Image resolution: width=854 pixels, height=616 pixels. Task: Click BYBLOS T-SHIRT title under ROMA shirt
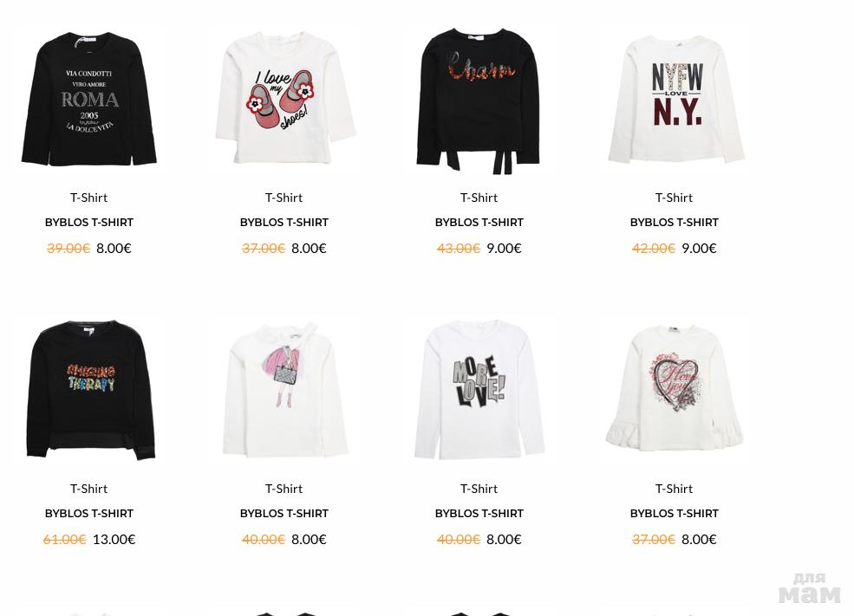pyautogui.click(x=89, y=223)
